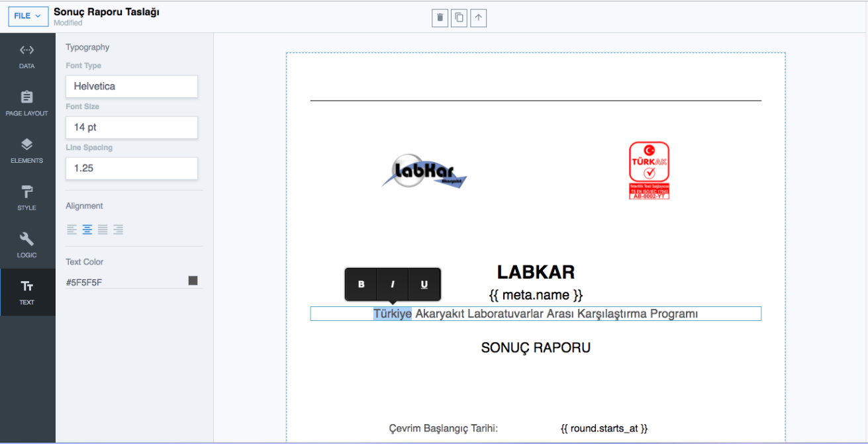Screen dimensions: 868x444
Task: Set alignment to right
Action: pos(118,230)
